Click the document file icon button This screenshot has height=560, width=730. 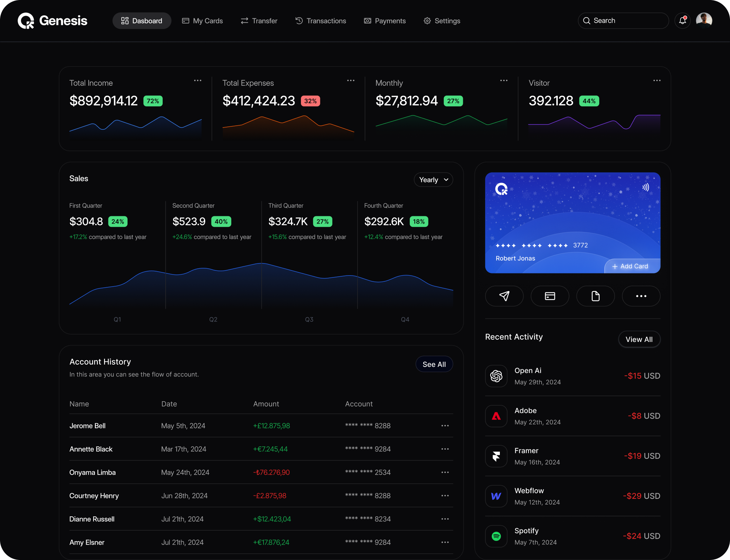coord(596,296)
